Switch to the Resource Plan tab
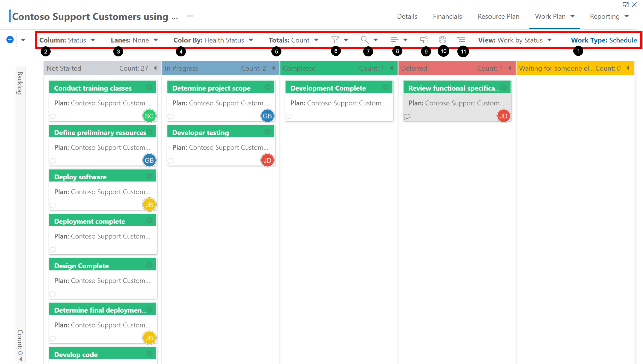 498,16
